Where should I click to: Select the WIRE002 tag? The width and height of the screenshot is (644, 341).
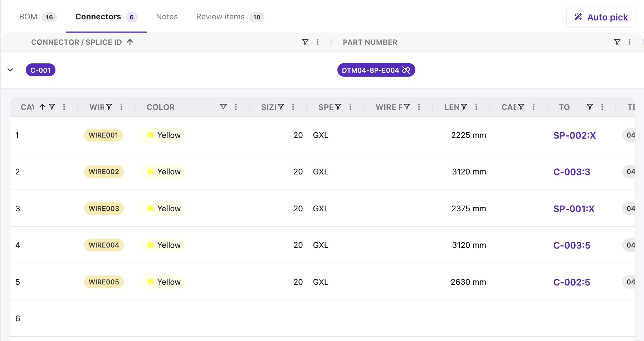coord(104,172)
